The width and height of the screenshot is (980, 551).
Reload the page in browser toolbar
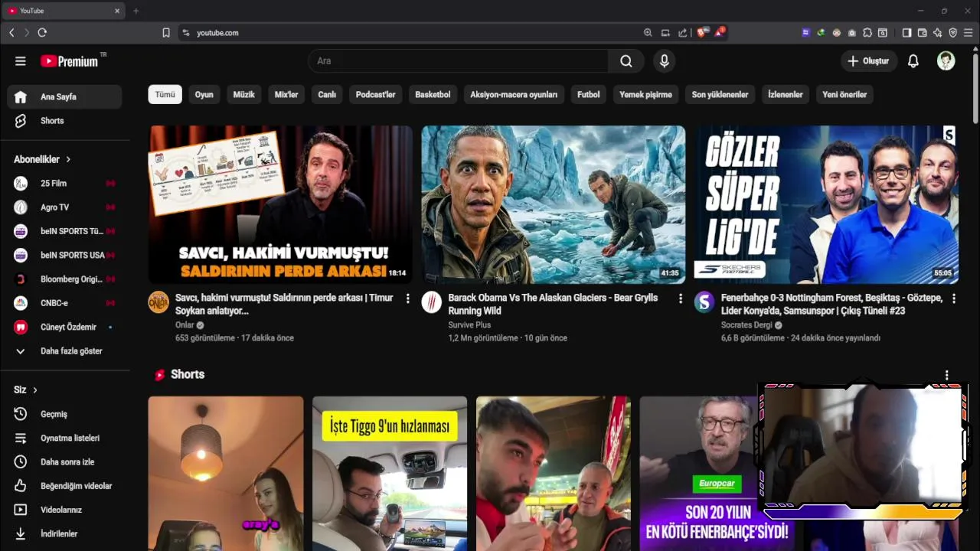42,33
